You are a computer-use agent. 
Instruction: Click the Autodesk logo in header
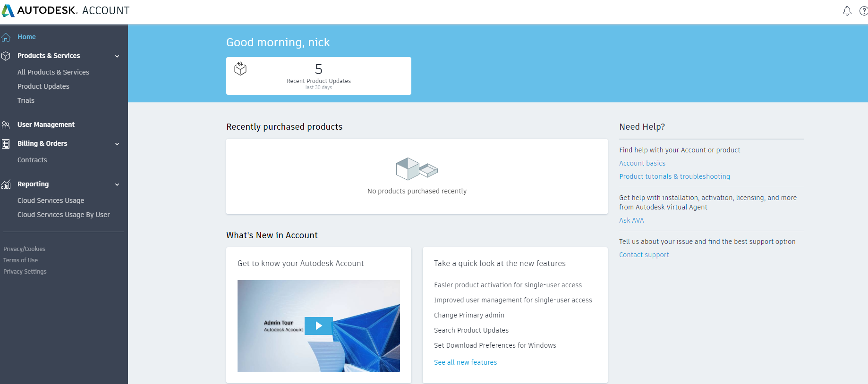pyautogui.click(x=8, y=11)
